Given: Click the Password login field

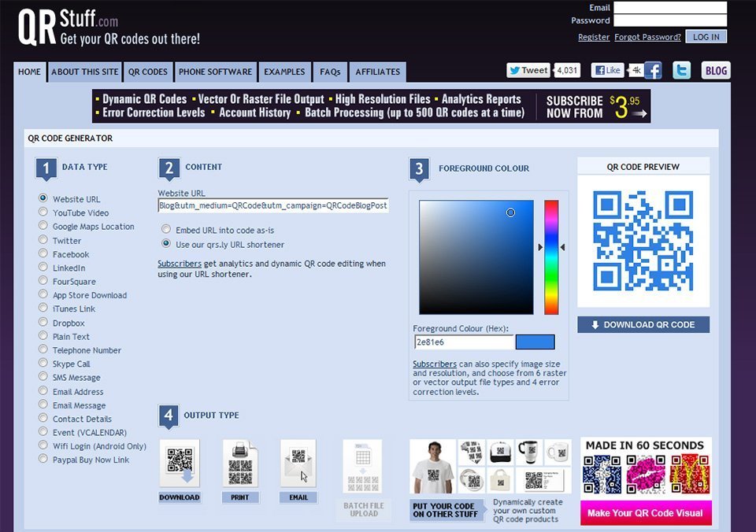Looking at the screenshot, I should (670, 20).
